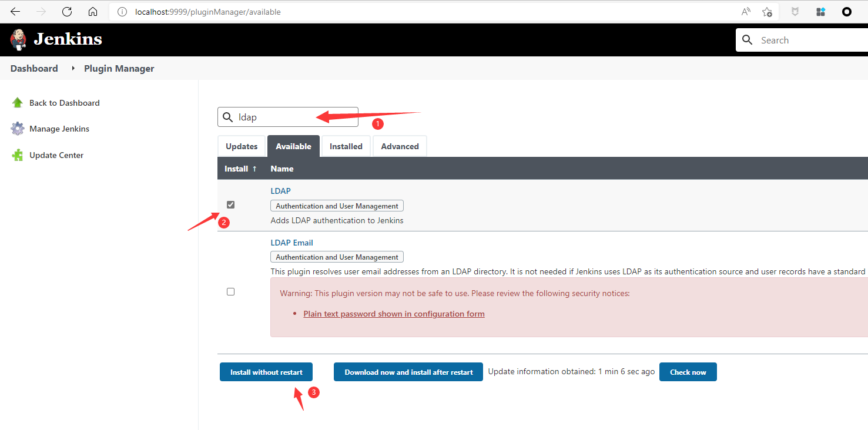868x430 pixels.
Task: Focus the plugin filter field containing ldap
Action: point(288,117)
